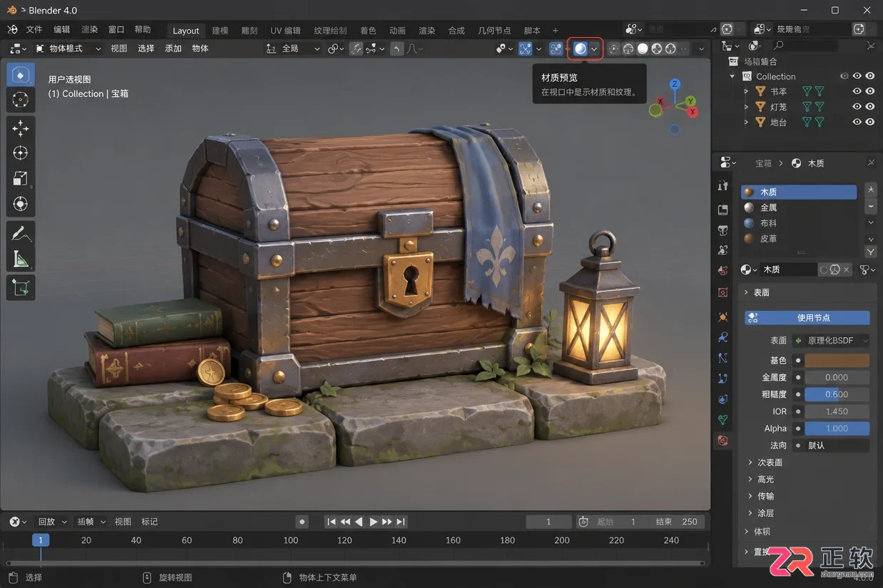
Task: Open the Output properties tab
Action: pos(723,210)
